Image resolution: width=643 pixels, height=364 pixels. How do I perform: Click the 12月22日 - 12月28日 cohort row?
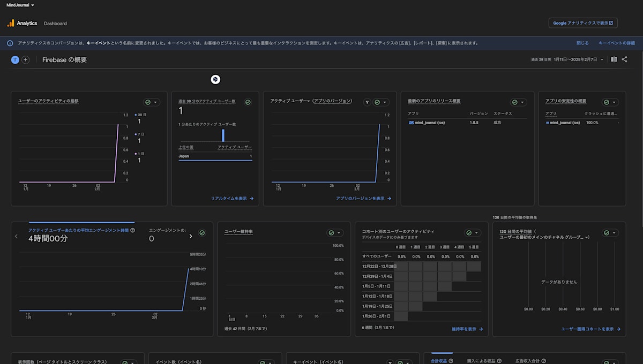[x=421, y=266]
